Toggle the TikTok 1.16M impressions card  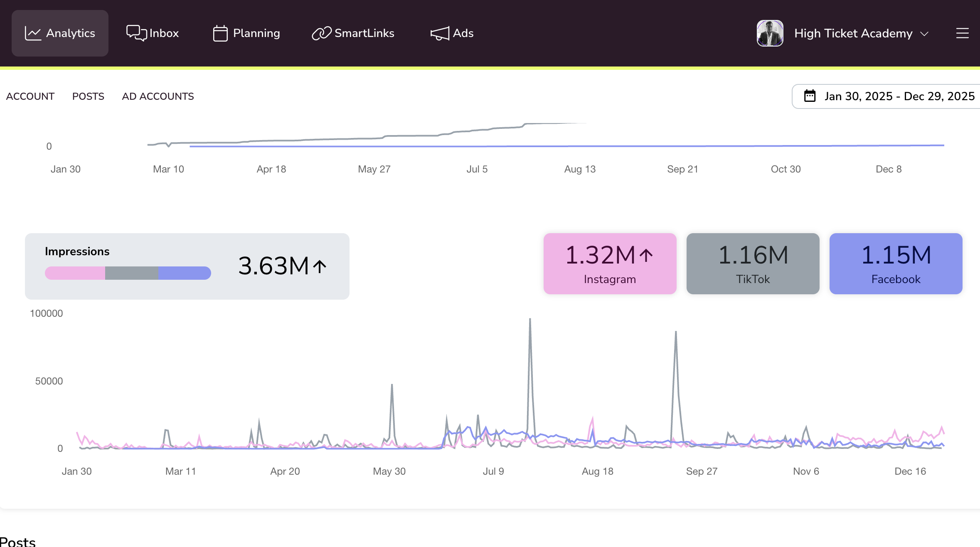coord(753,264)
